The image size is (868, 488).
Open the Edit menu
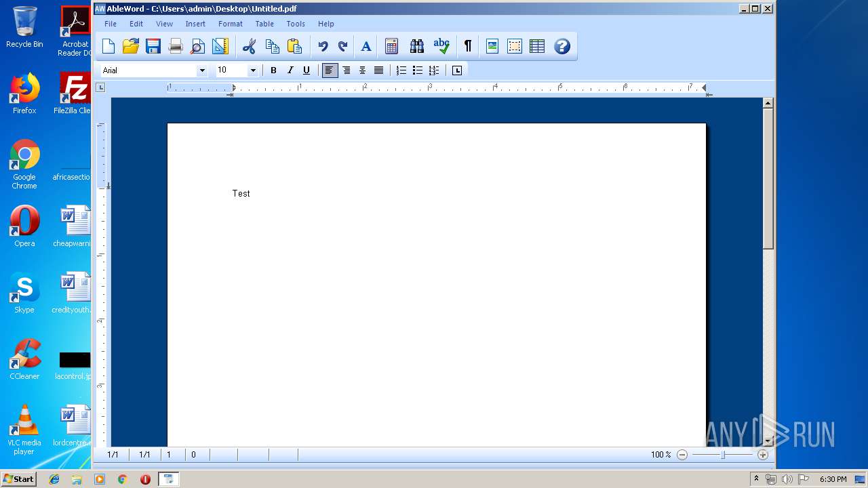coord(136,24)
